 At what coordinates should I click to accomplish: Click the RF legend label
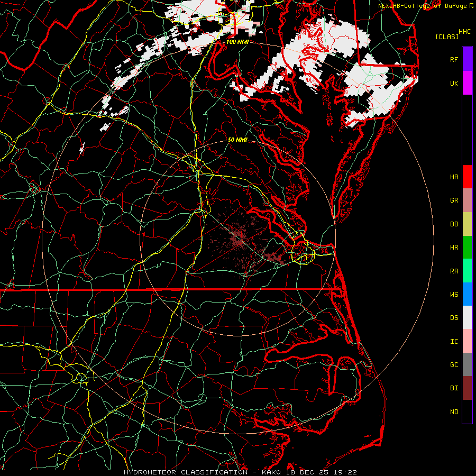coord(454,59)
